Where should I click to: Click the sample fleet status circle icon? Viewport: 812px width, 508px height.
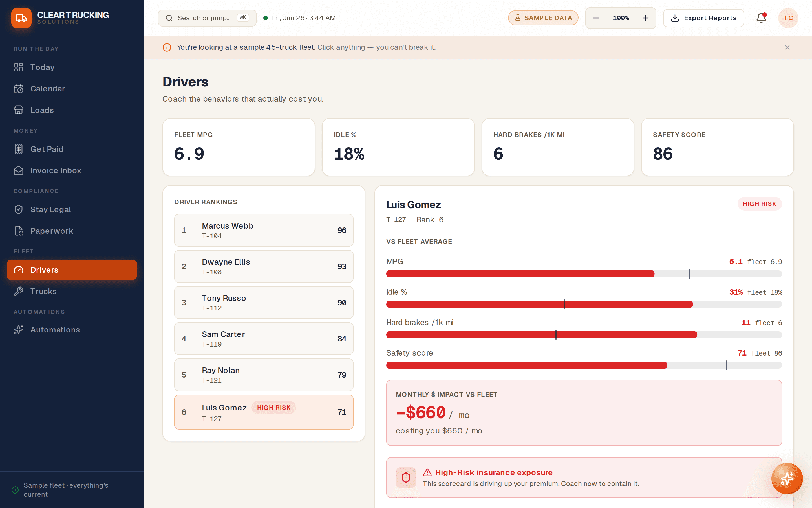(15, 490)
